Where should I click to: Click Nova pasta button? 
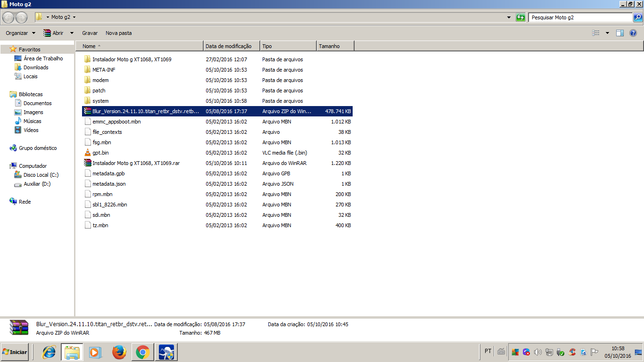119,33
